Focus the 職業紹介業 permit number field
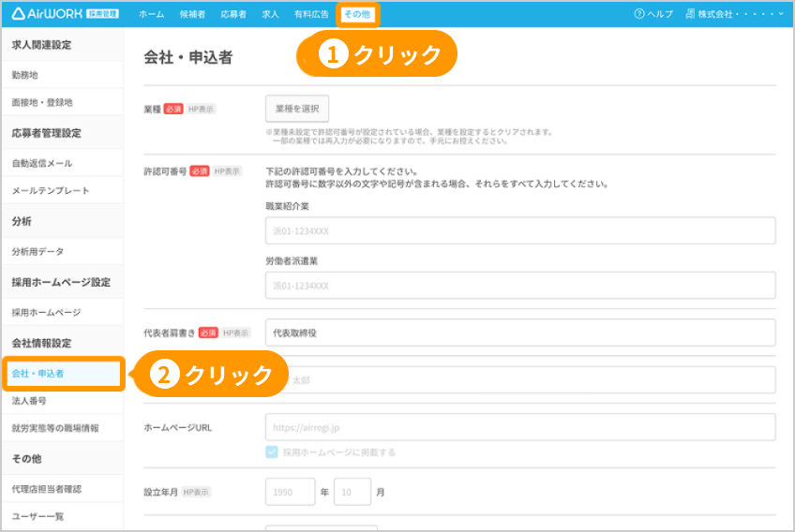 tap(520, 230)
